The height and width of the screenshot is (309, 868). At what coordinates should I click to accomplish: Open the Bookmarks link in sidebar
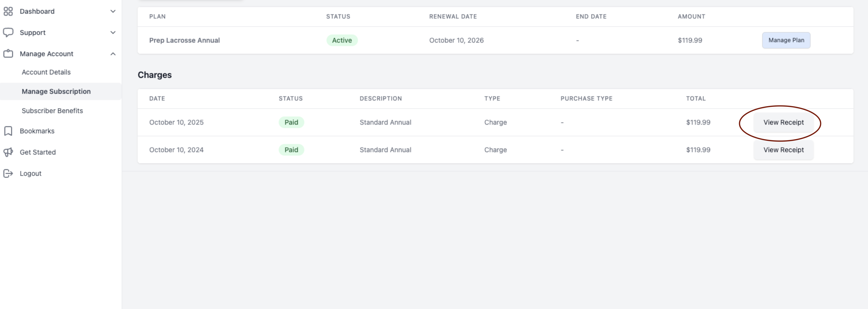coord(37,131)
